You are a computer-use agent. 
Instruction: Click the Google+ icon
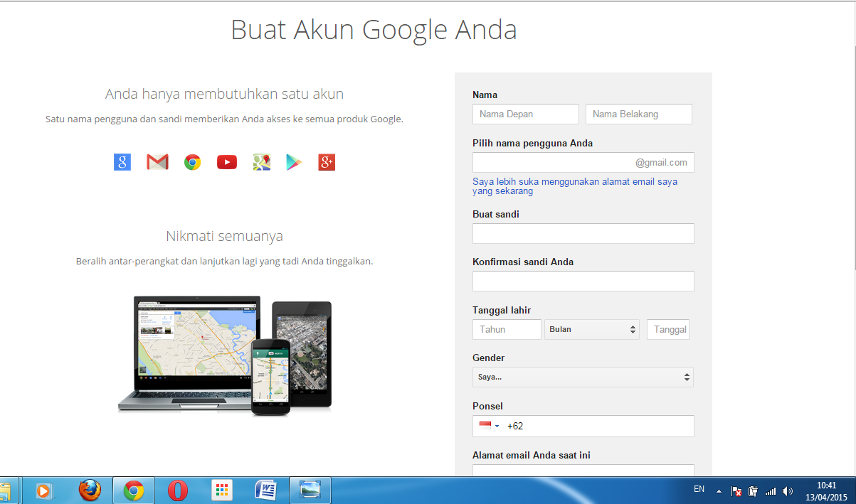tap(327, 162)
